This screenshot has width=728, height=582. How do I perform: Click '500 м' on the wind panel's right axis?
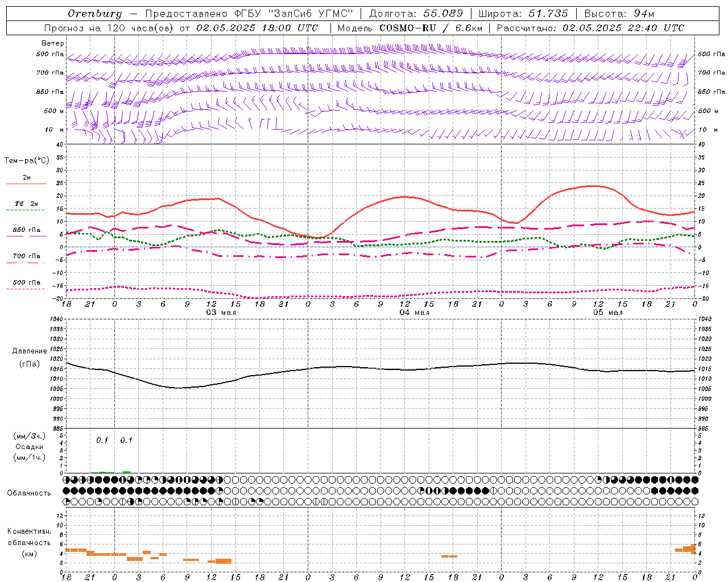pos(708,111)
